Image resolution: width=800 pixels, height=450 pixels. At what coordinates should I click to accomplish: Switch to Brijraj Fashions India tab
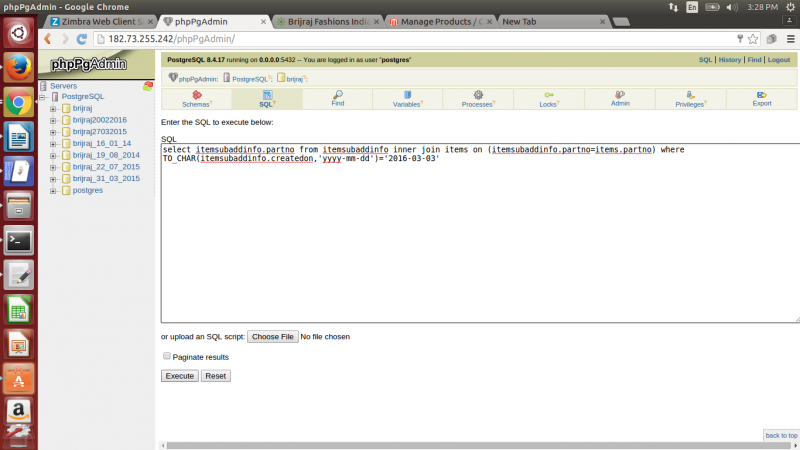327,21
